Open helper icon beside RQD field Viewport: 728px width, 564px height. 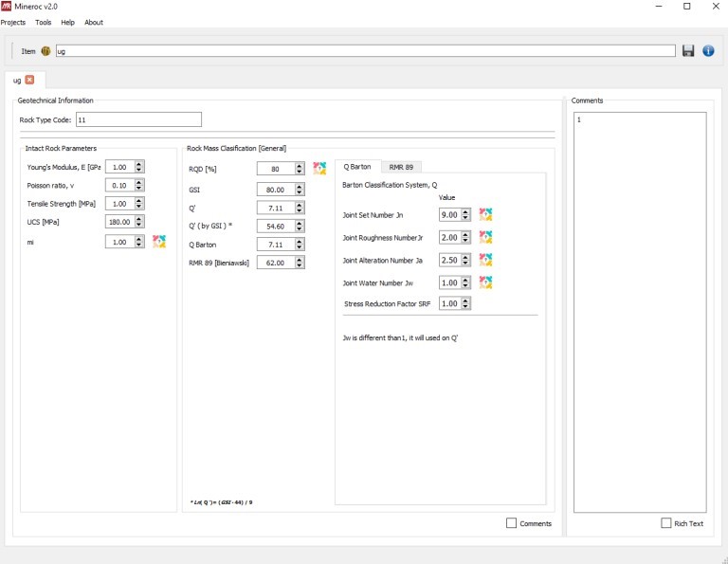[319, 168]
